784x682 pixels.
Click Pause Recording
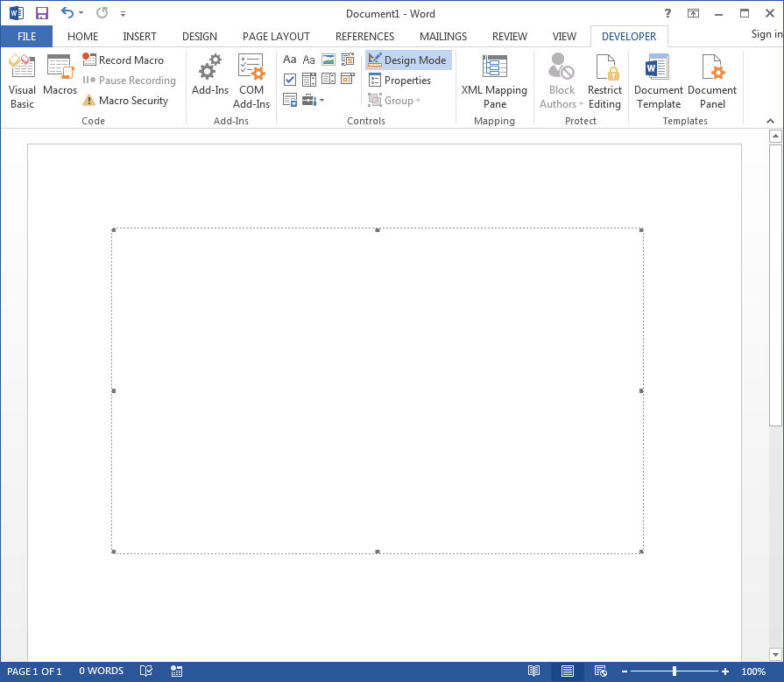tap(129, 81)
